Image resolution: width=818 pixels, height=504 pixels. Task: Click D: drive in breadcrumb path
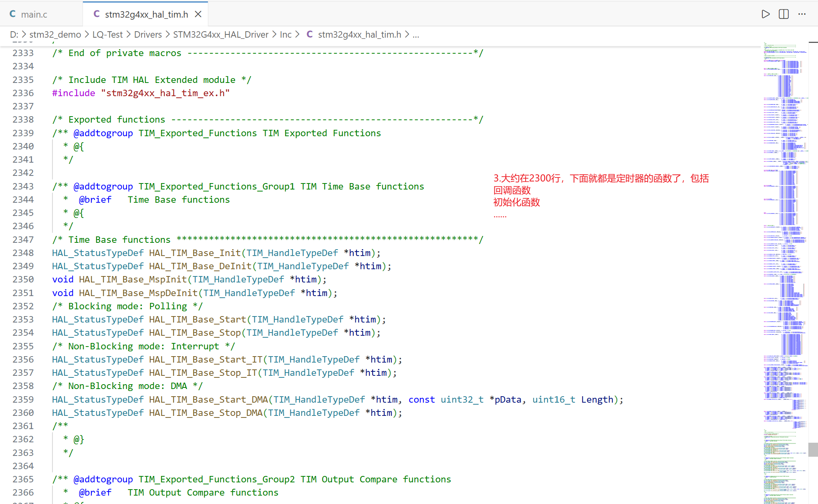pyautogui.click(x=14, y=34)
